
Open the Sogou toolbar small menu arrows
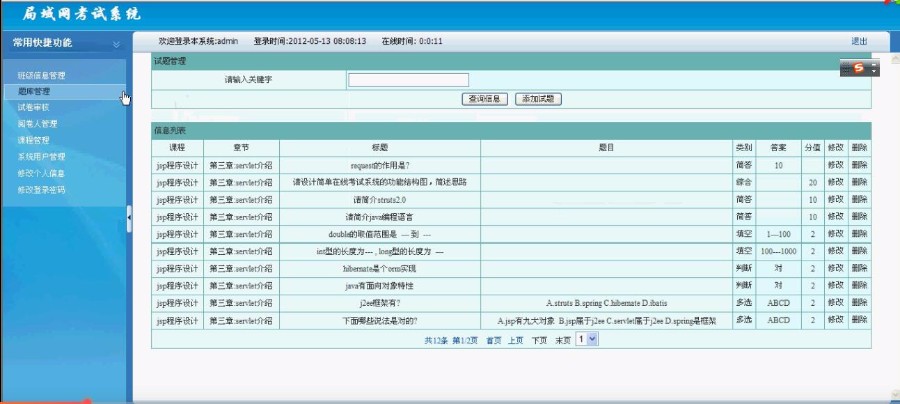click(x=874, y=68)
